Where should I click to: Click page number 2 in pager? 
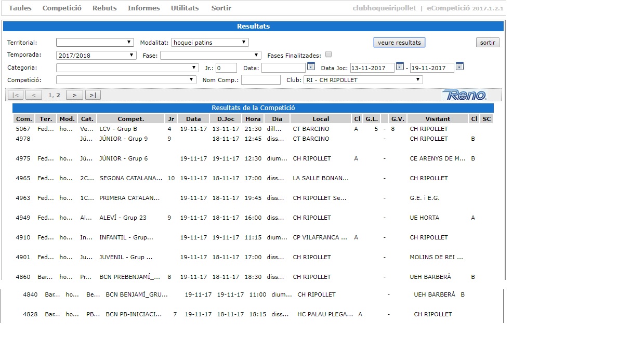(58, 95)
